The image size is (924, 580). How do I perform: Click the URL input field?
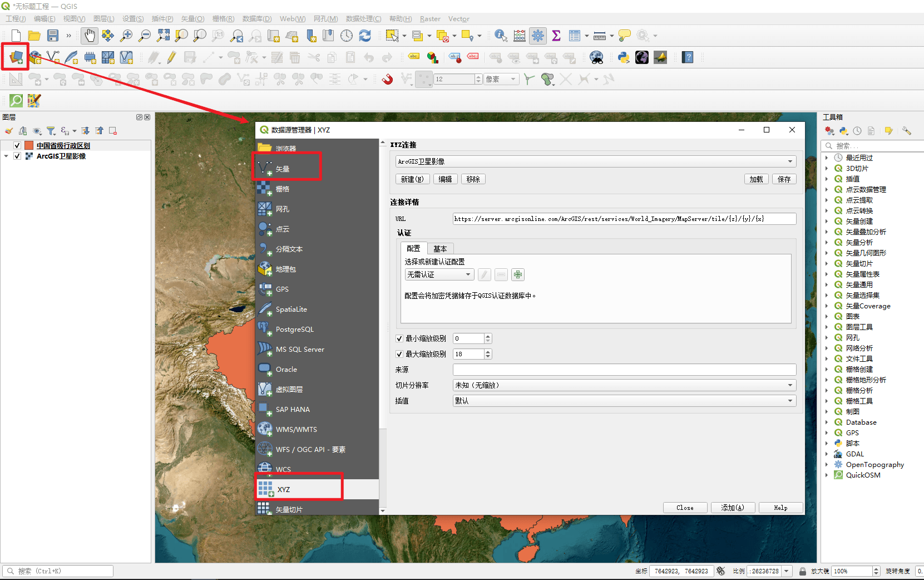tap(624, 219)
